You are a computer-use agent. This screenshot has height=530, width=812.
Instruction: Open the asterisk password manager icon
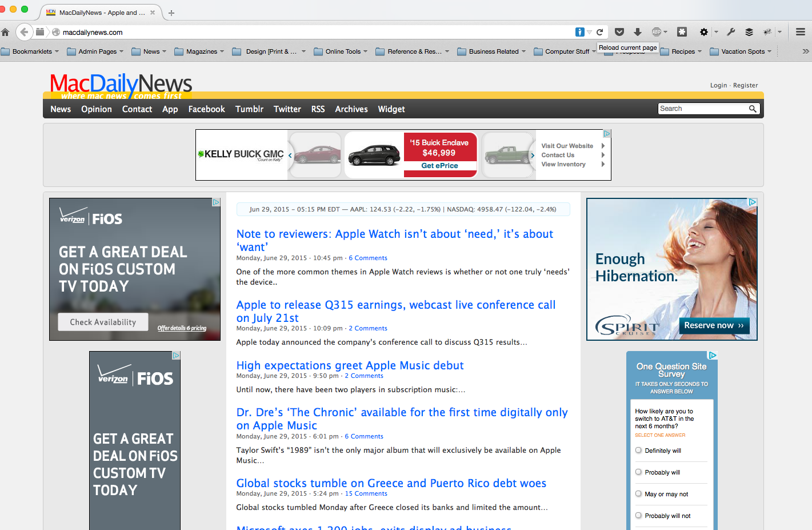(682, 32)
